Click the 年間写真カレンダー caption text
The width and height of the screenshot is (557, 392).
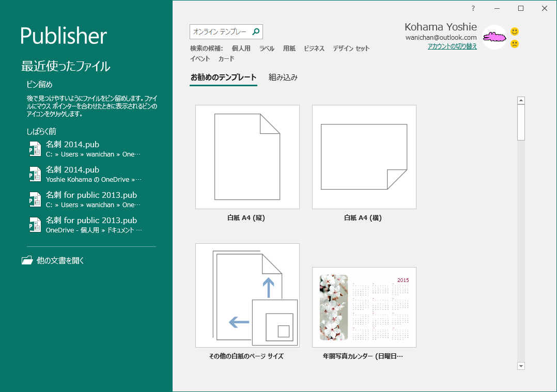(363, 356)
